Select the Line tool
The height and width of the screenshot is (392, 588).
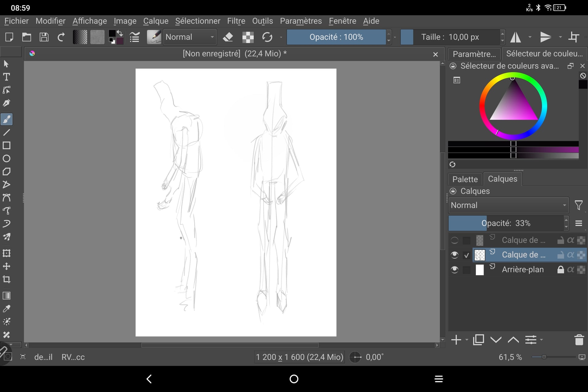click(x=6, y=132)
